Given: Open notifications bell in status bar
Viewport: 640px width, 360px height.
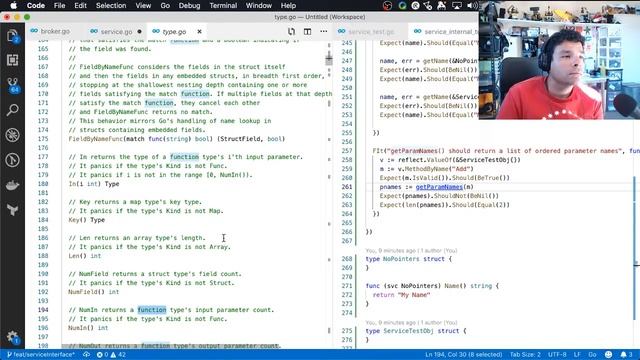Looking at the screenshot, I should [x=627, y=355].
